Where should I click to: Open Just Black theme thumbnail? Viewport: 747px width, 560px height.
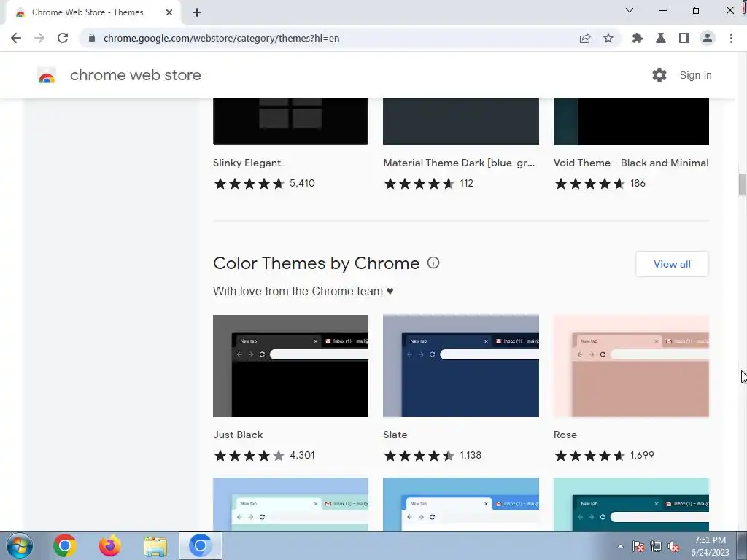tap(290, 366)
